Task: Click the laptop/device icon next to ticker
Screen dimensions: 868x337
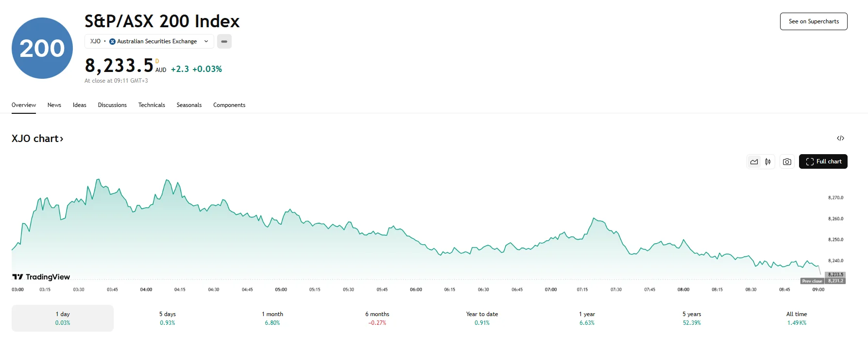Action: coord(224,41)
